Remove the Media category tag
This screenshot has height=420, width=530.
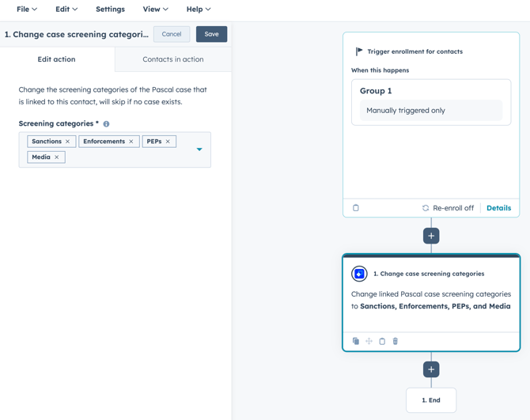(x=57, y=157)
